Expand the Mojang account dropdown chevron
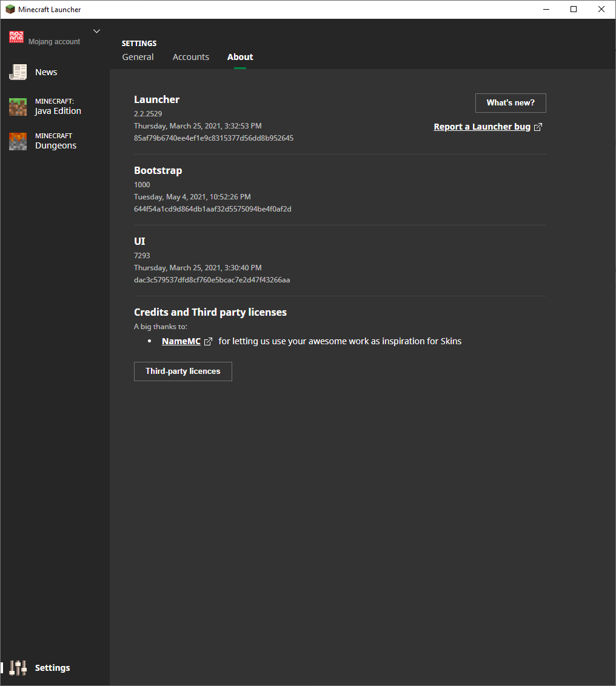616x686 pixels. [96, 31]
